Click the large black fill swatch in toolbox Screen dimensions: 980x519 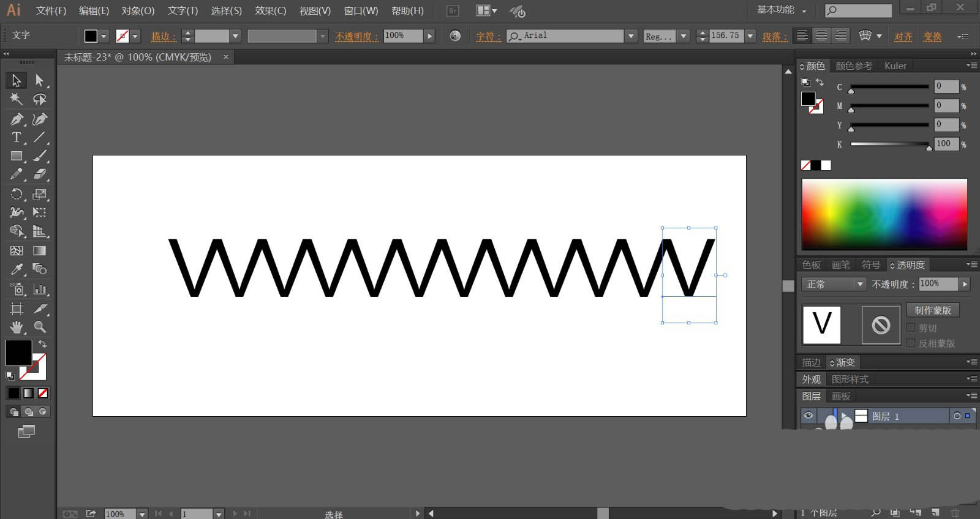coord(18,353)
